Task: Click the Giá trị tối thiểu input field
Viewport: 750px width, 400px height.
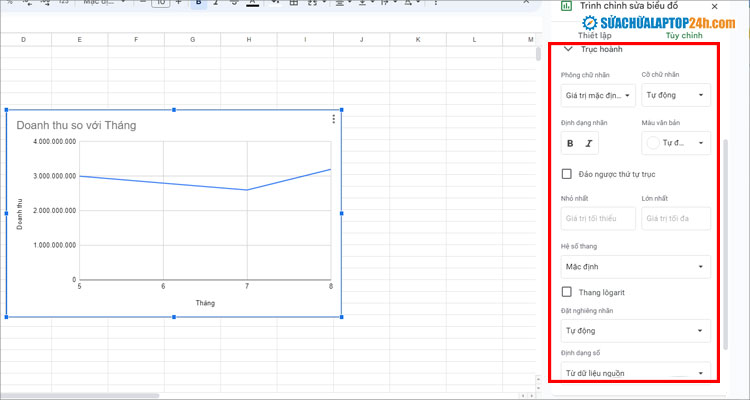Action: click(597, 218)
